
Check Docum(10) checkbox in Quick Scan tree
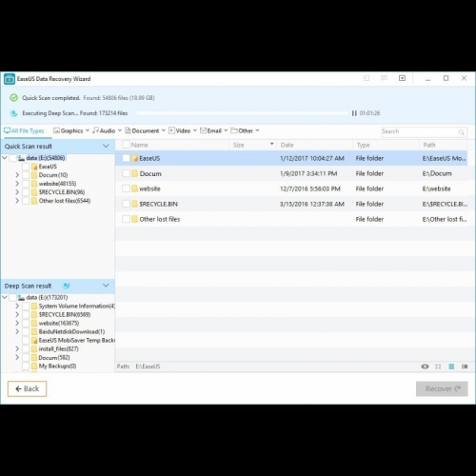26,175
